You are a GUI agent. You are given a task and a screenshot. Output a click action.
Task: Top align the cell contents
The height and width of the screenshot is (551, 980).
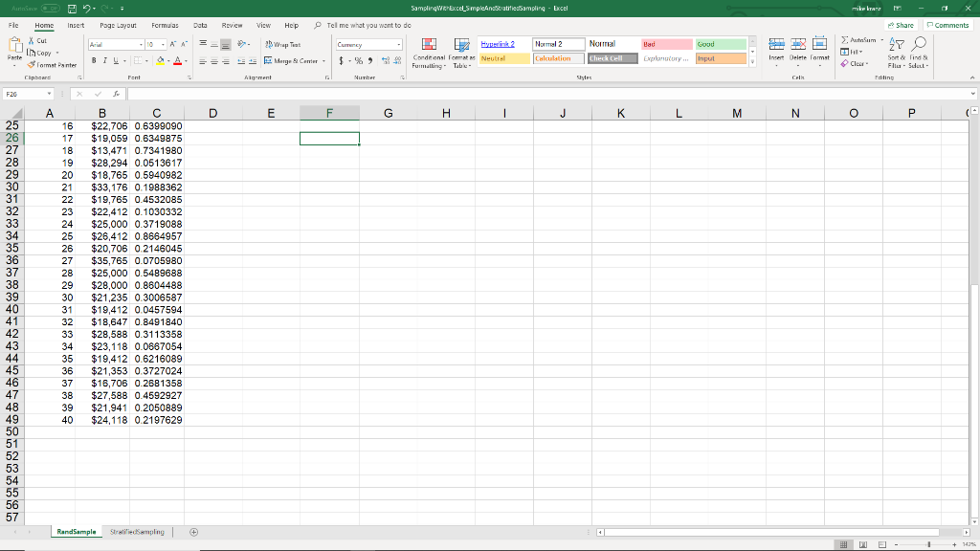click(x=203, y=44)
